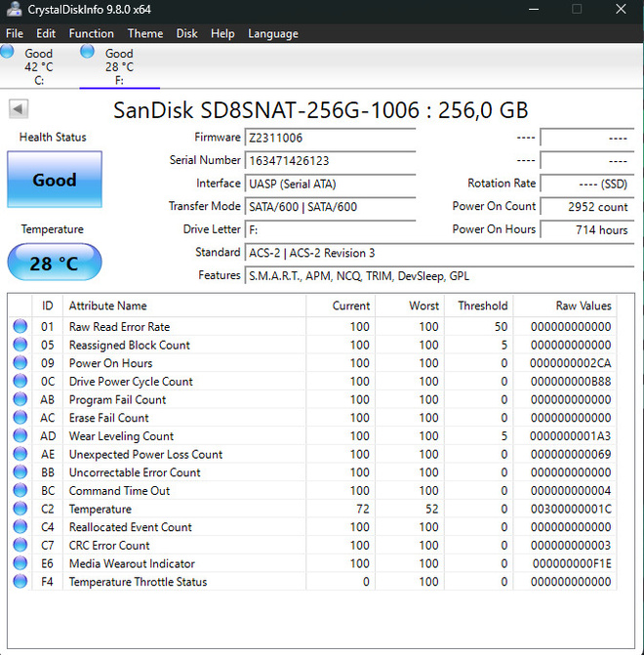Image resolution: width=644 pixels, height=655 pixels.
Task: Open the Disk menu
Action: point(186,33)
